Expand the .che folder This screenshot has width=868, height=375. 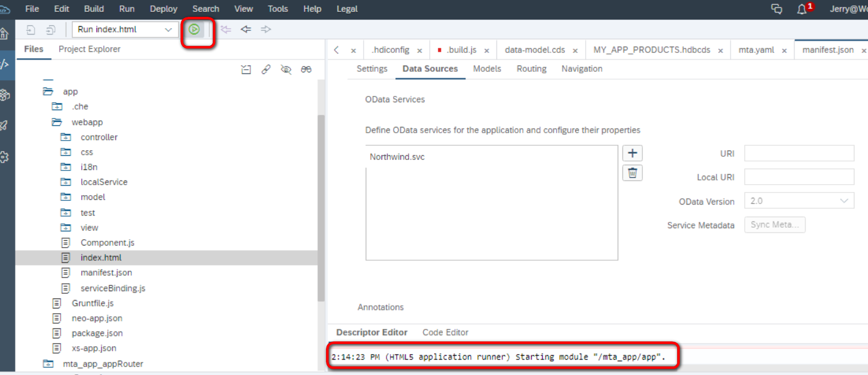57,106
